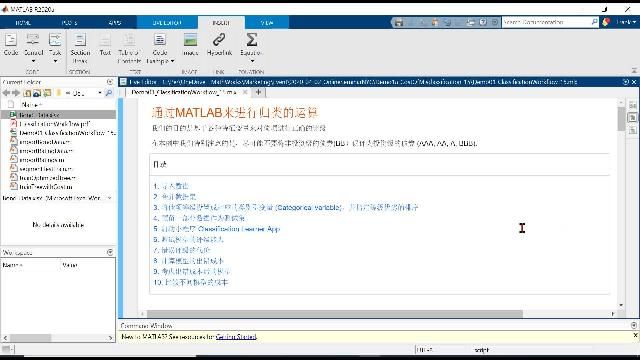
Task: Select the INSERT ribbon tab
Action: pos(221,22)
